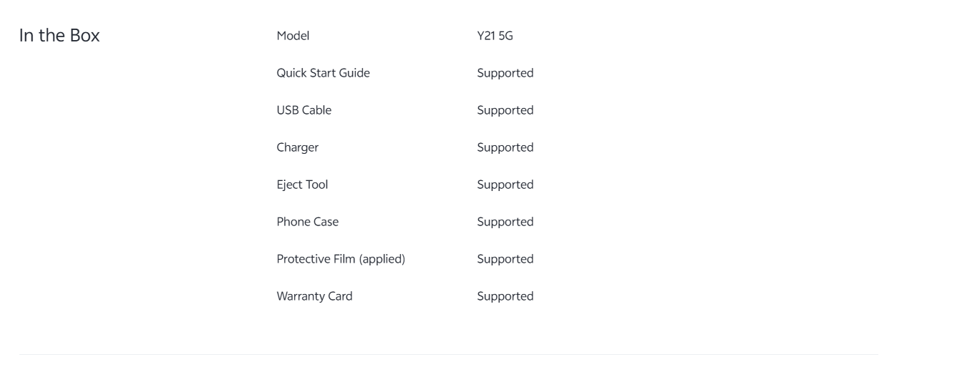Click Supported next to Quick Start Guide
This screenshot has height=367, width=980.
pyautogui.click(x=505, y=73)
